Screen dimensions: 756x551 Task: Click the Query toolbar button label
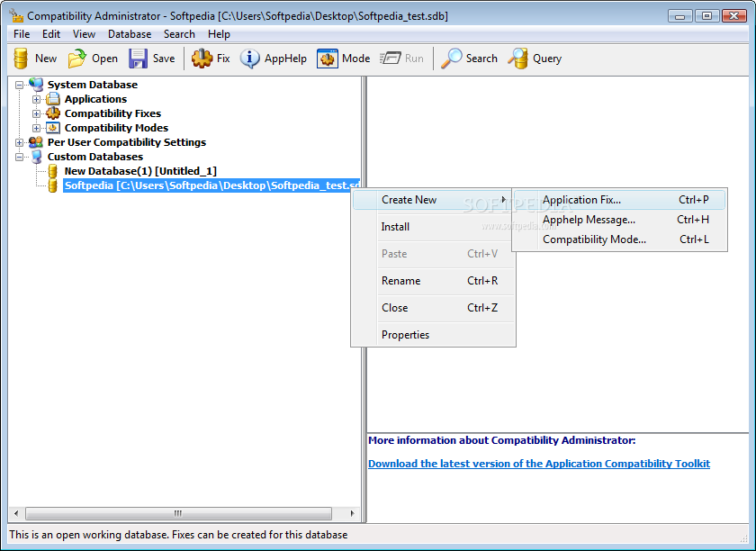pos(547,59)
